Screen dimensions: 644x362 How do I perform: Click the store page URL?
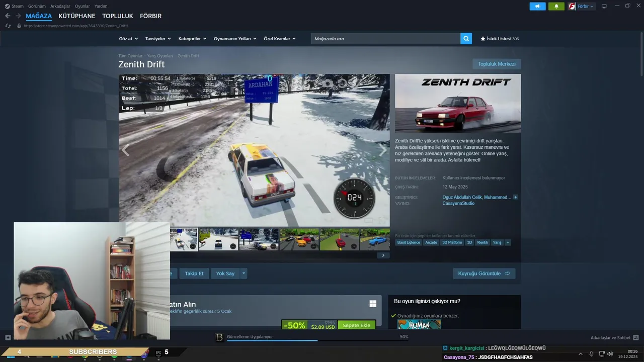75,26
